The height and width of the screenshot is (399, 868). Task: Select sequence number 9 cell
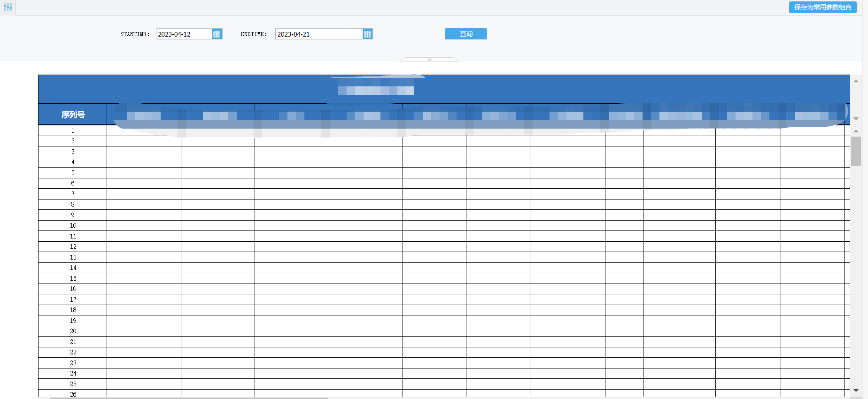(73, 215)
